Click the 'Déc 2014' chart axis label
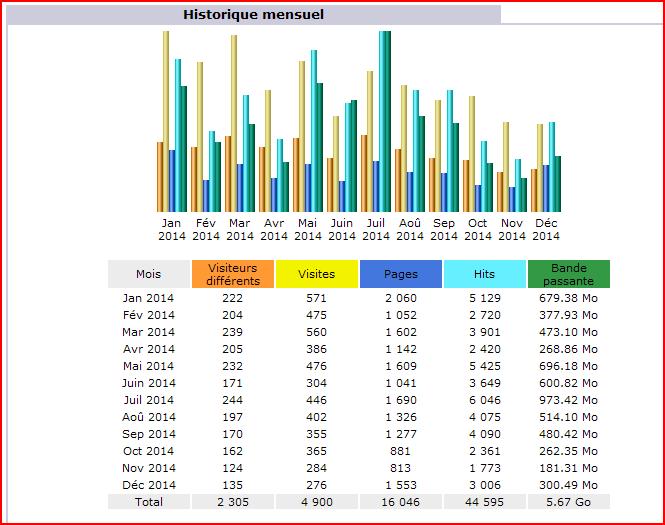Screen dimensions: 665x525 [x=546, y=229]
